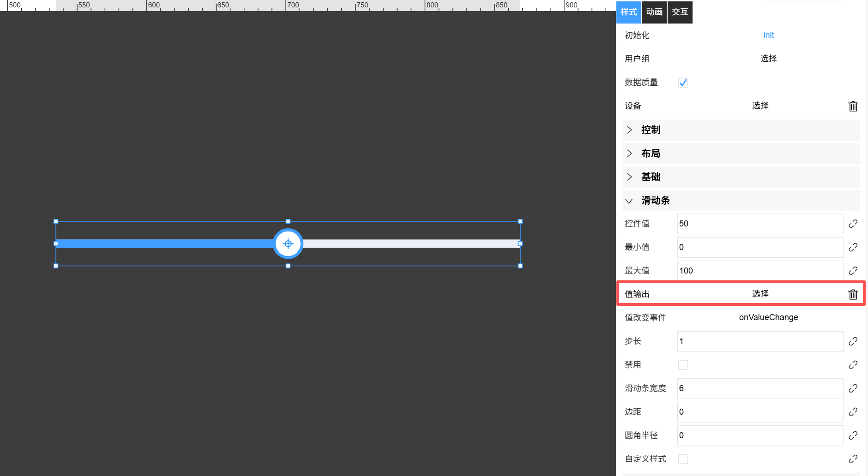The image size is (868, 476).
Task: Click the init link for 初始化
Action: 768,35
